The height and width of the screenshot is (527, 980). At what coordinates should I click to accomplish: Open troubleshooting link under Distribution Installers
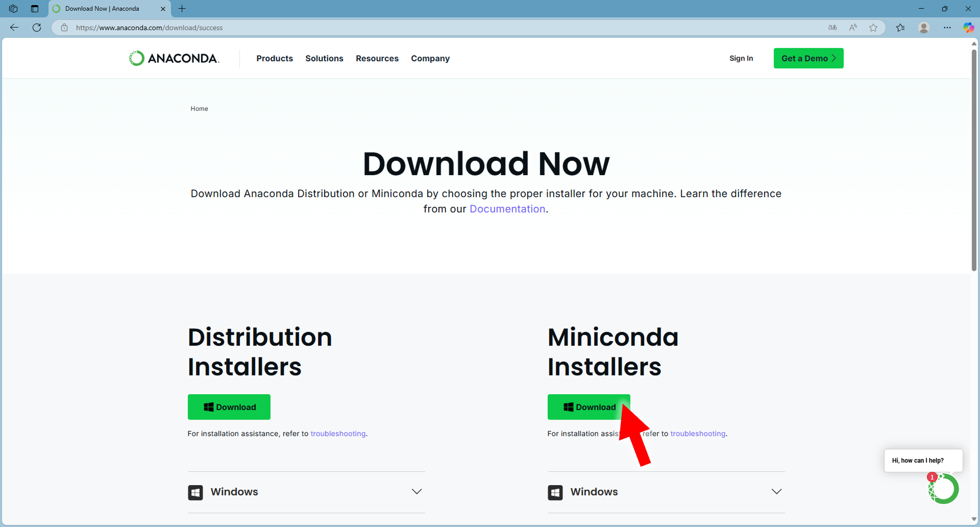coord(338,433)
